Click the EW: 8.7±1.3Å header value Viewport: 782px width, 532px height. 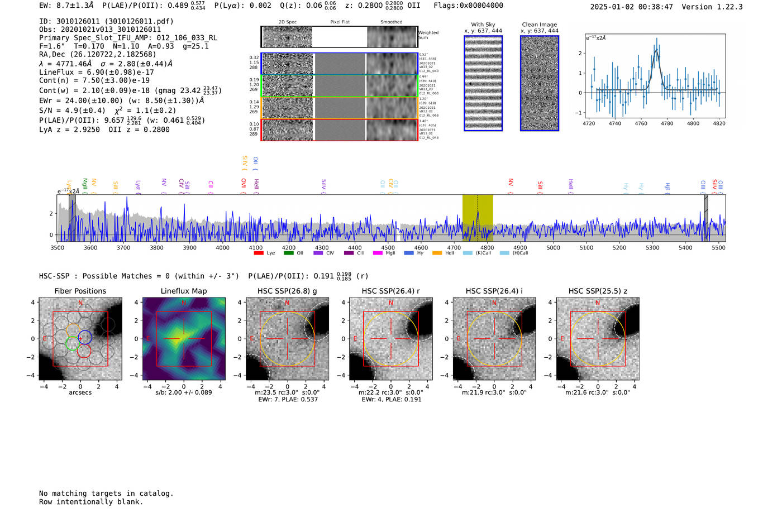pos(66,6)
